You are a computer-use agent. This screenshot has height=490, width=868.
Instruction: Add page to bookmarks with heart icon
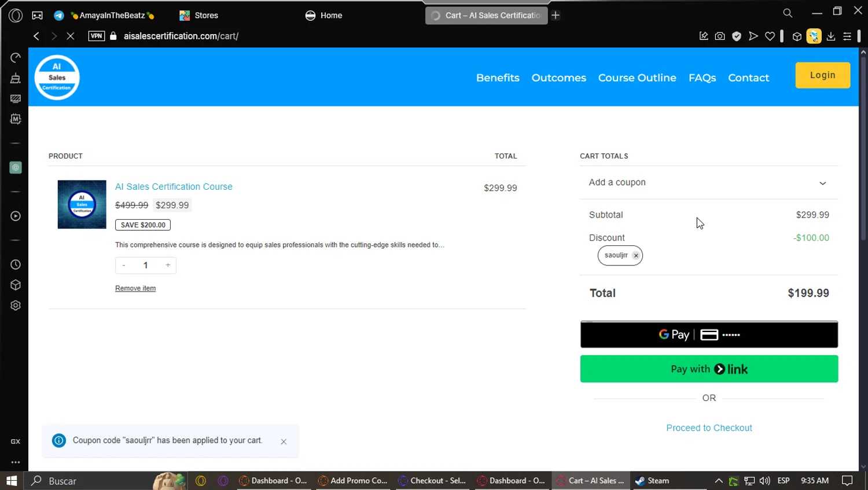pyautogui.click(x=770, y=36)
